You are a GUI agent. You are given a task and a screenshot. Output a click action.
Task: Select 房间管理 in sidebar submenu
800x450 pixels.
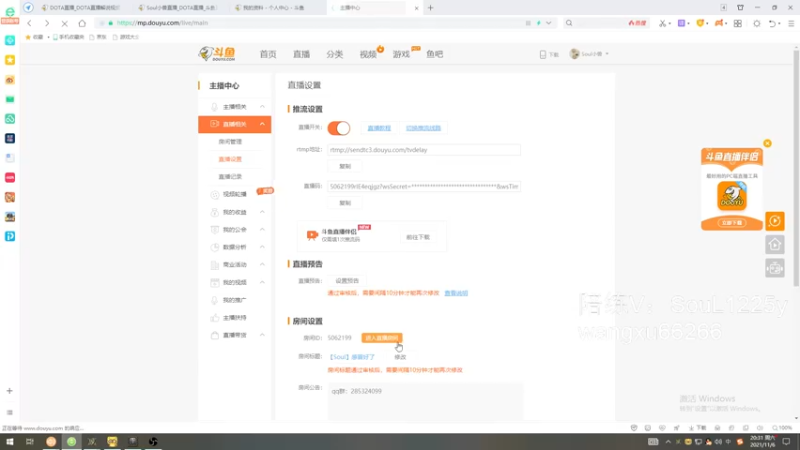pyautogui.click(x=230, y=142)
